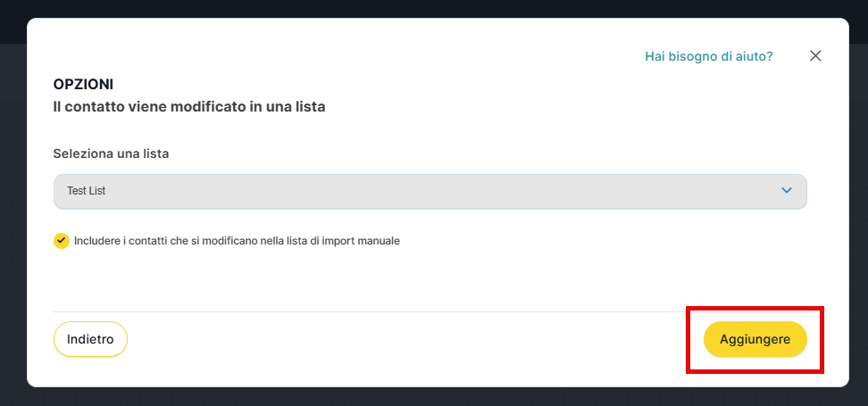Screen dimensions: 868x406
Task: Click the divider line above Indietro
Action: click(357, 311)
